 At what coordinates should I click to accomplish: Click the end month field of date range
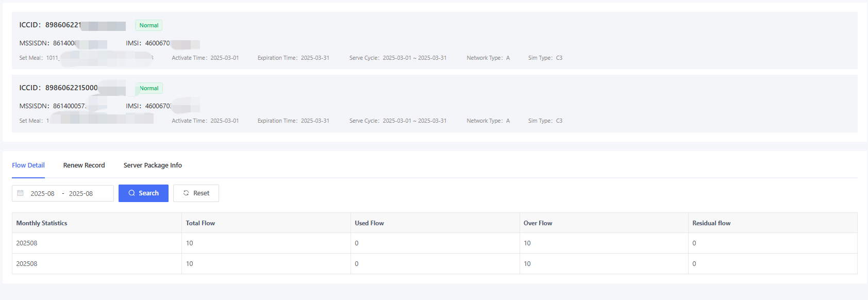(x=81, y=194)
